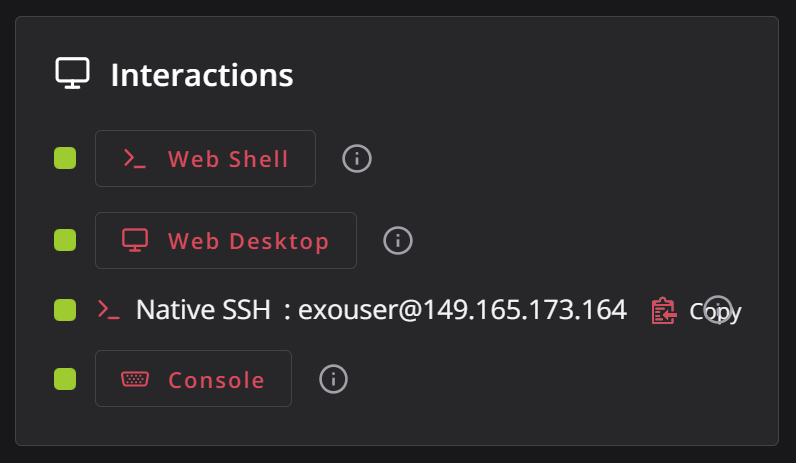The height and width of the screenshot is (463, 796).
Task: Click the green status square for Web Desktop
Action: pyautogui.click(x=65, y=240)
